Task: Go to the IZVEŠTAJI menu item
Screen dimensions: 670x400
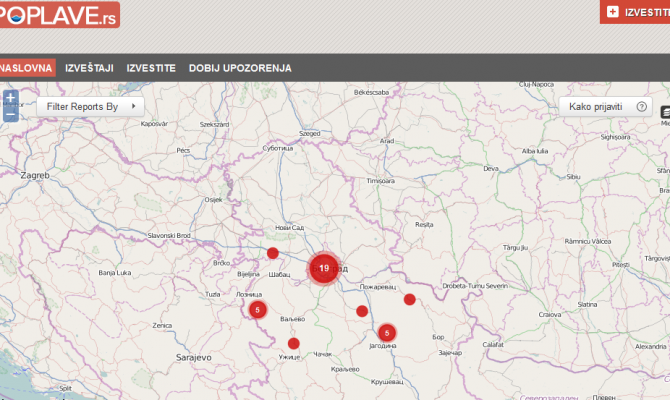Action: (x=89, y=68)
